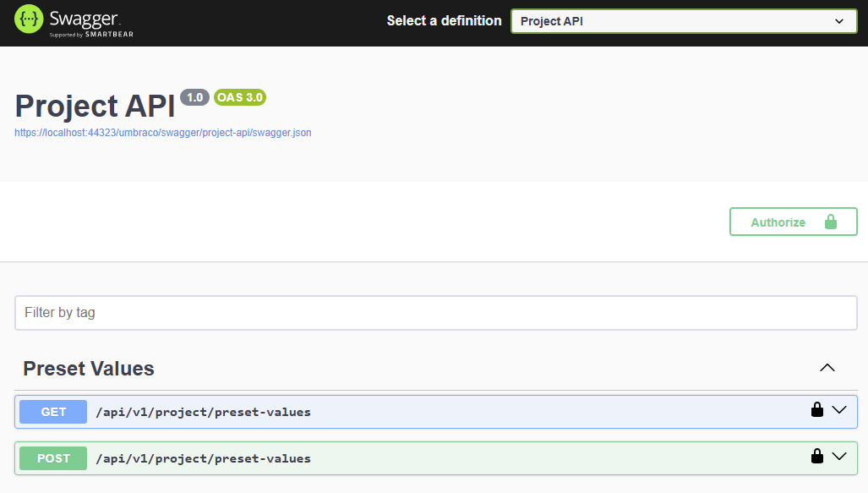Click the 1.0 version badge
Viewport: 868px width, 493px height.
point(194,97)
